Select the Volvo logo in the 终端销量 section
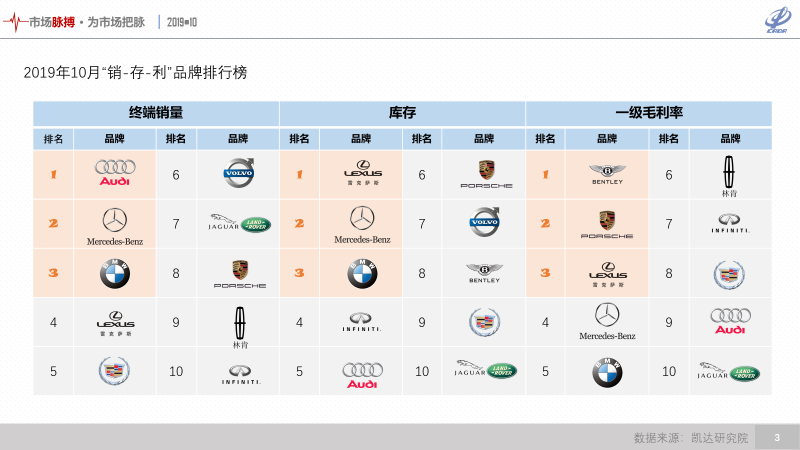Viewport: 800px width, 450px height. coord(239,174)
